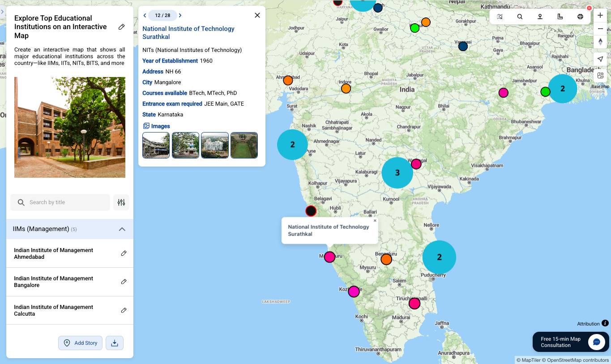Image resolution: width=611 pixels, height=364 pixels.
Task: Select Indian Institute of Management Ahmedabad
Action: [53, 253]
